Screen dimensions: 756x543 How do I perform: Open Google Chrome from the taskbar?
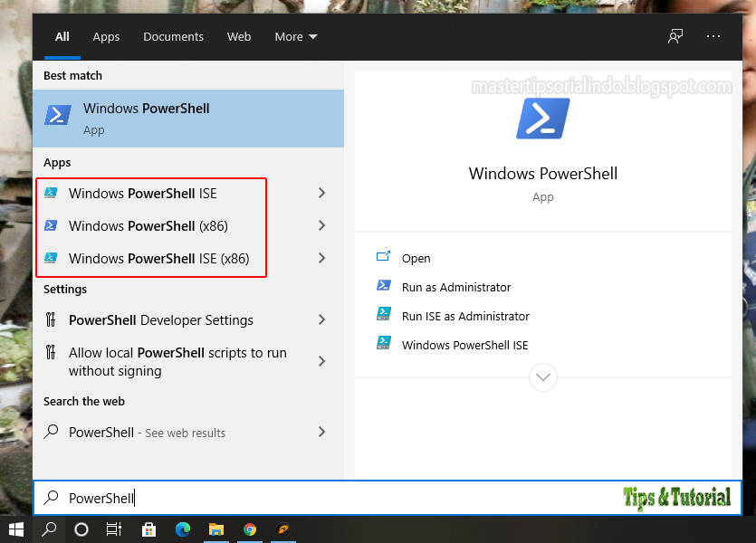(x=250, y=529)
